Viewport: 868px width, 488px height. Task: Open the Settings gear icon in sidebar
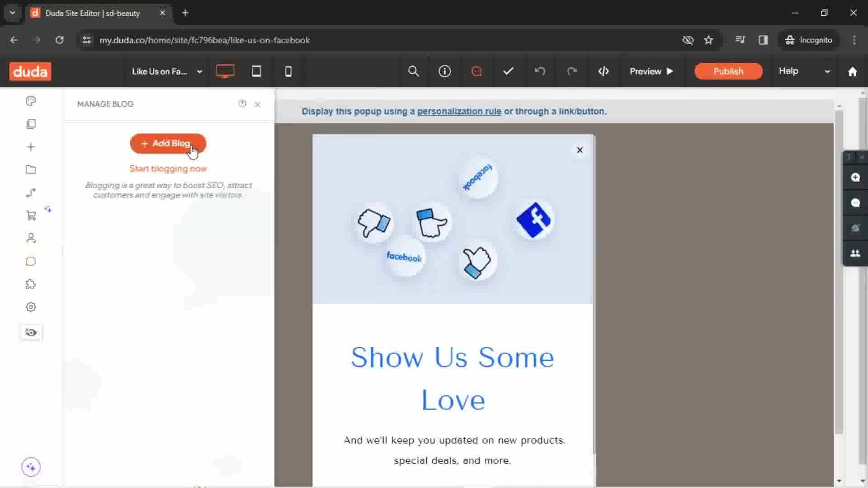[x=31, y=307]
